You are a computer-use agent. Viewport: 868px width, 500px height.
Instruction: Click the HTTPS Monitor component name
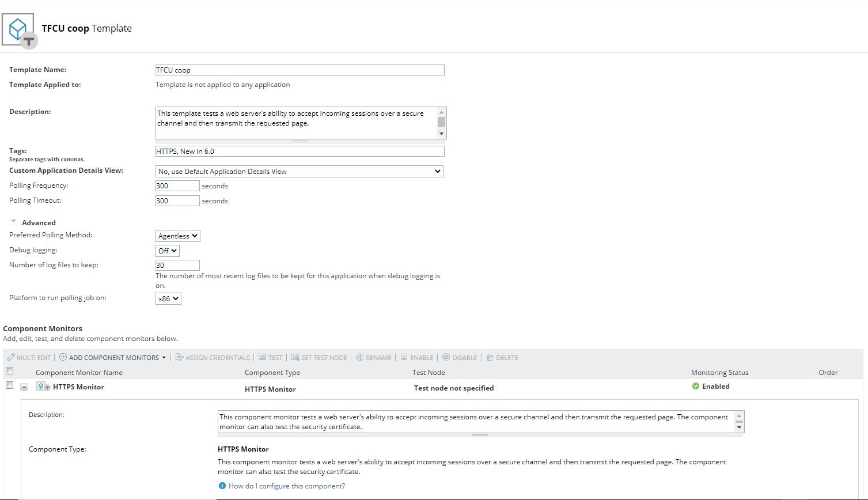(x=78, y=387)
